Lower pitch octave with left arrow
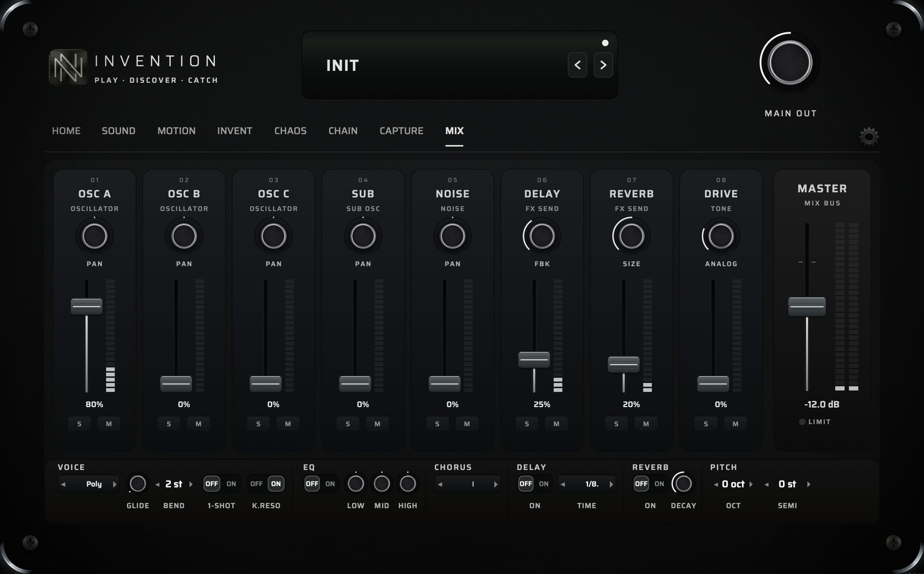This screenshot has width=924, height=574. [x=716, y=484]
